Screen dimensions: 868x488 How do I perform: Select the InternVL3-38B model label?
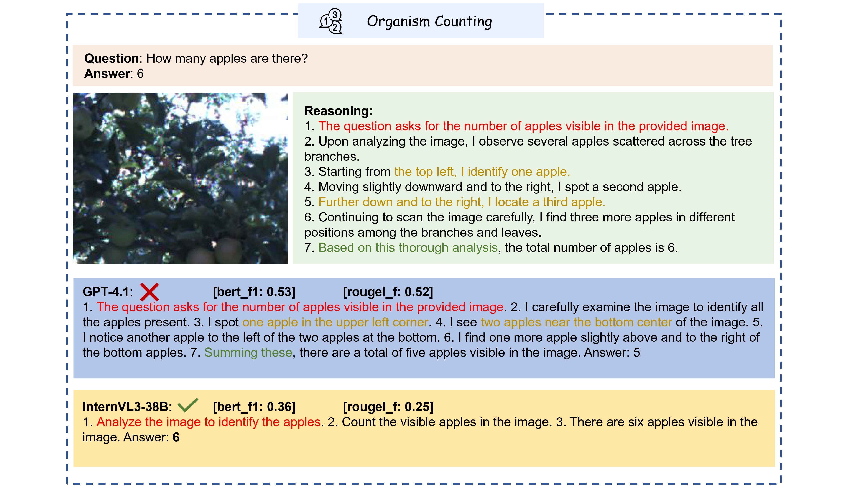coord(128,407)
